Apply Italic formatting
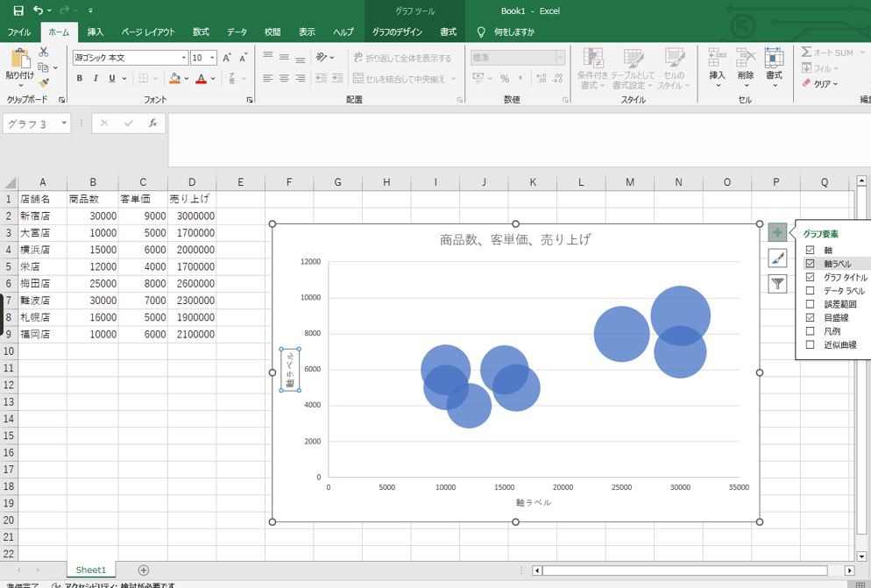871x588 pixels. (x=96, y=78)
